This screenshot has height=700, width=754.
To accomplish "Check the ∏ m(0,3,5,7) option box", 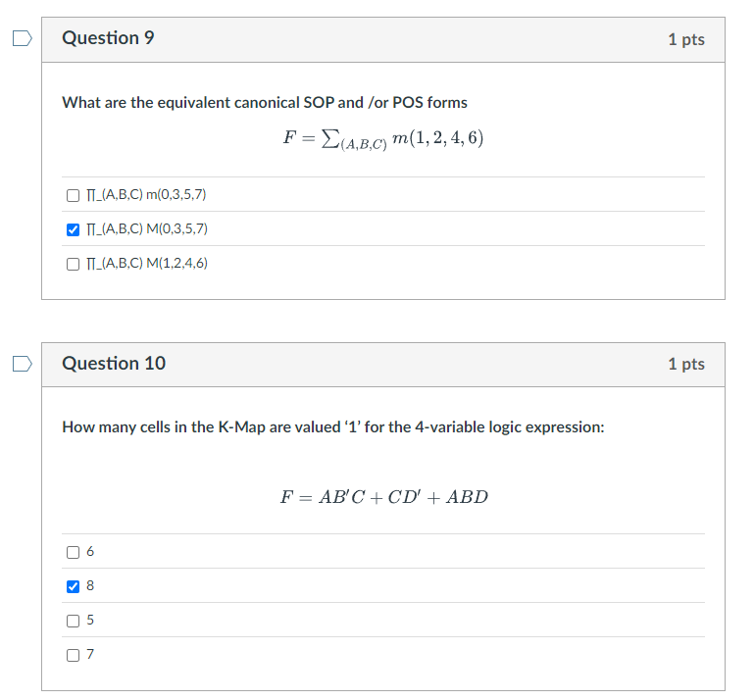I will 74,195.
